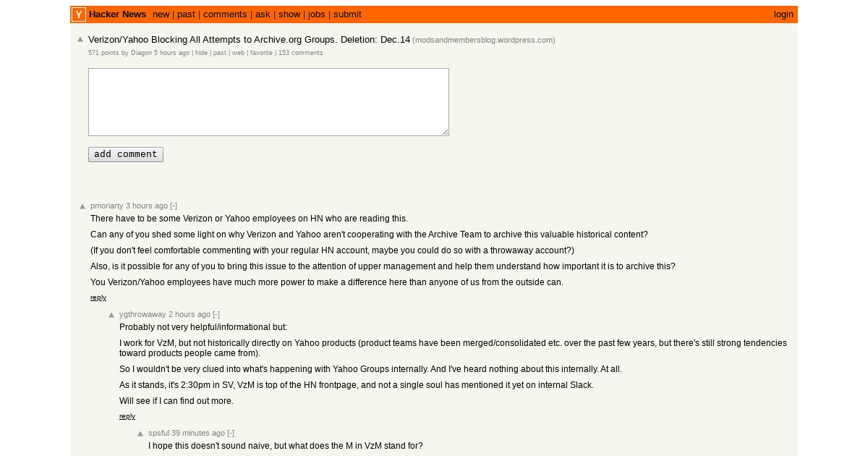Reply to ygthrowaway's comment
Image resolution: width=868 pixels, height=456 pixels.
coord(127,416)
